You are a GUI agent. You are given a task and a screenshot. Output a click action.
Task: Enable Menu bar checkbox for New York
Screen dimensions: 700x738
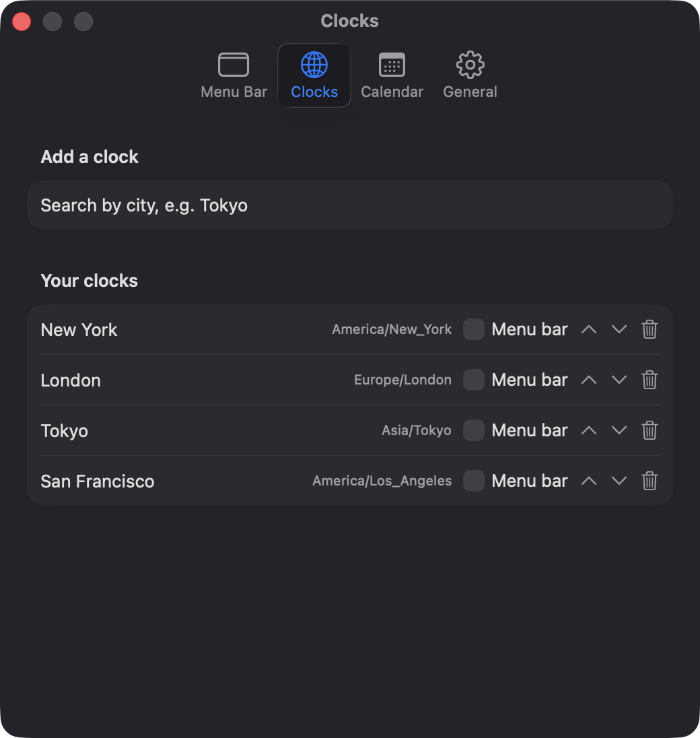click(474, 329)
